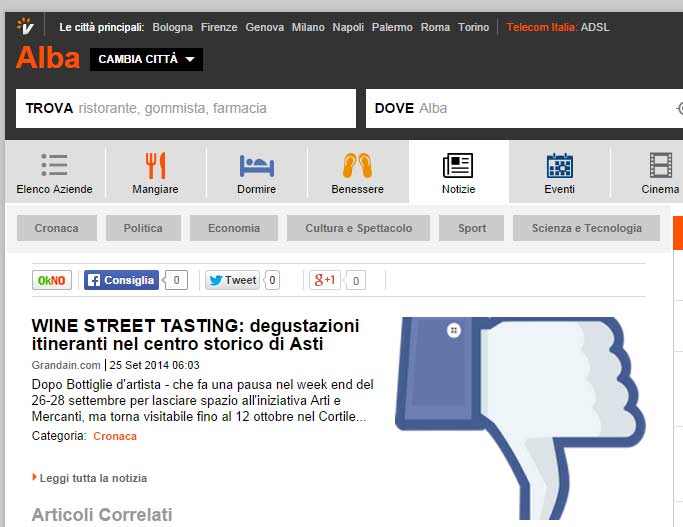Open the CAMBIA CITTÀ dropdown
683x527 pixels.
click(x=146, y=59)
